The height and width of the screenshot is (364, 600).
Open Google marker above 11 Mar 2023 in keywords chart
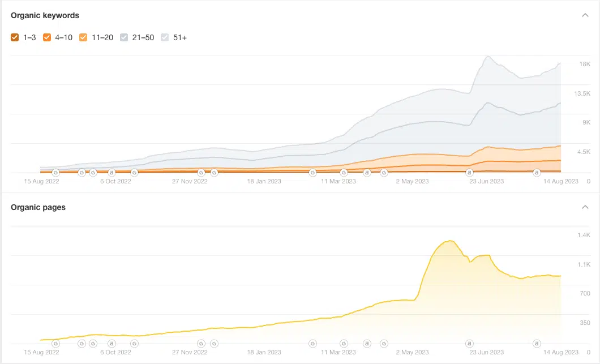[x=344, y=172]
